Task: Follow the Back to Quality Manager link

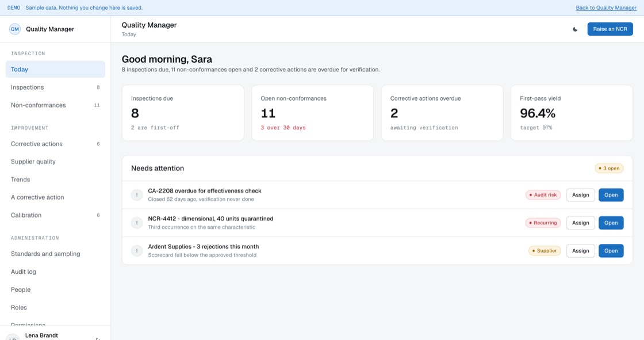Action: [606, 8]
